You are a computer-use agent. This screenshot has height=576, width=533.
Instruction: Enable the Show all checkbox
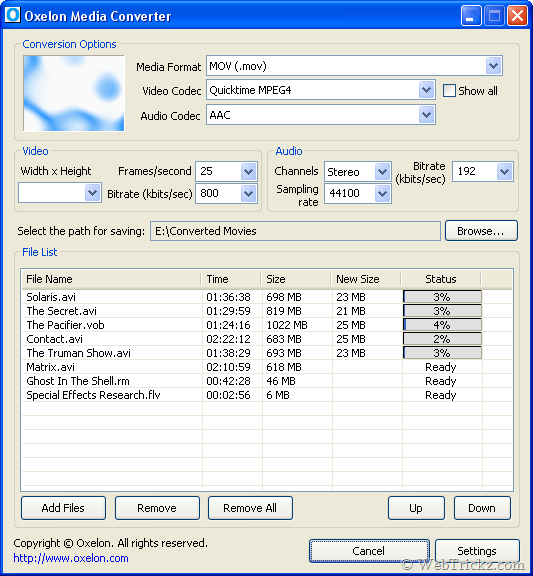tap(449, 91)
